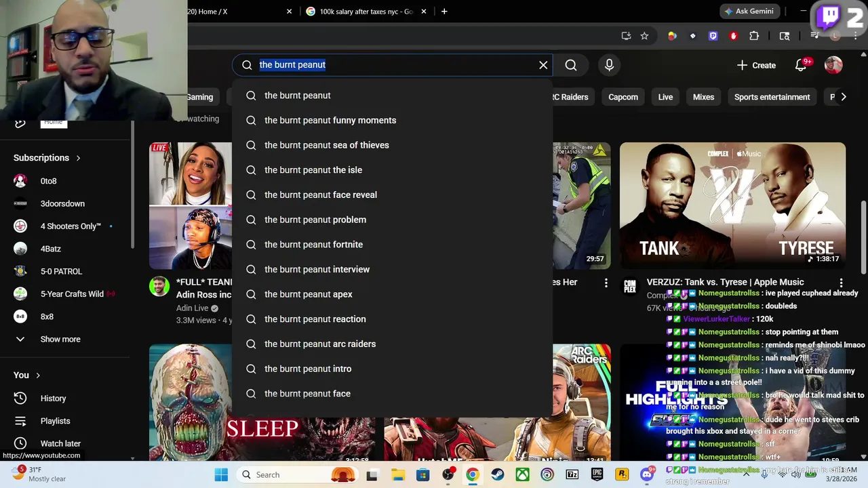Screen dimensions: 868x488
Task: Choose suggestion 'the burnt peanut intro'
Action: (x=392, y=369)
